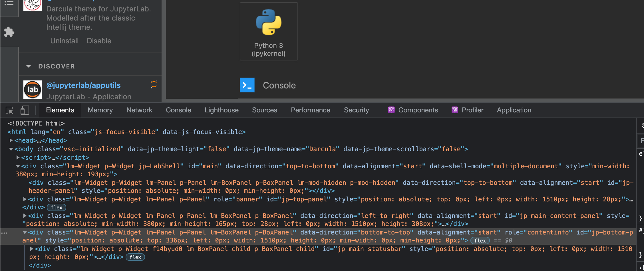This screenshot has height=271, width=644.
Task: Open the Lighthouse tab
Action: click(222, 110)
